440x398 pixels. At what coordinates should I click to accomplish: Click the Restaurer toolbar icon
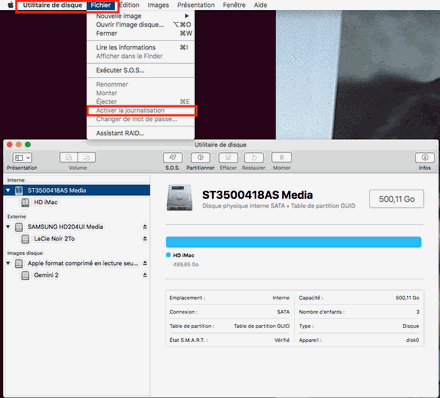click(x=254, y=157)
